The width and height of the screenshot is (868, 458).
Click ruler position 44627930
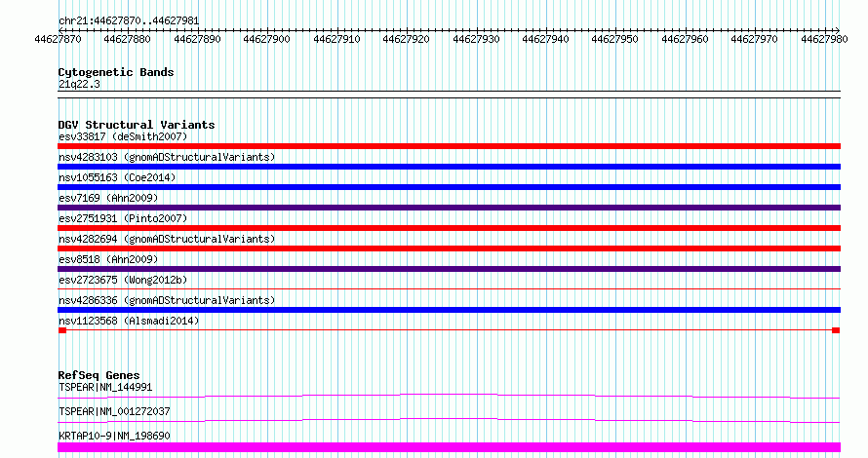tap(476, 39)
